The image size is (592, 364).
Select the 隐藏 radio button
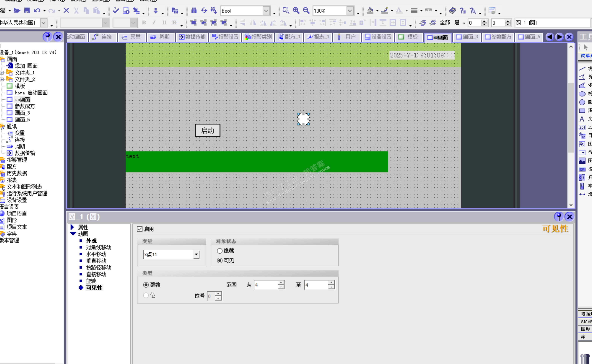pos(220,251)
